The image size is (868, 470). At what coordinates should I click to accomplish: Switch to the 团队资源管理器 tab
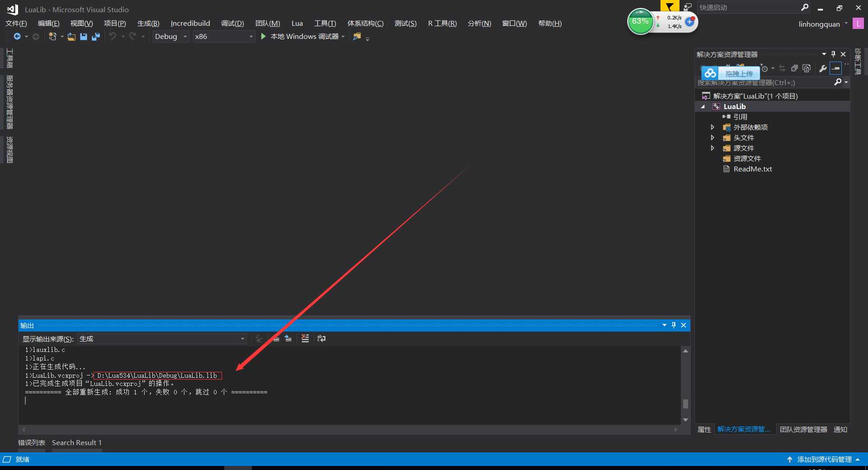tap(803, 429)
